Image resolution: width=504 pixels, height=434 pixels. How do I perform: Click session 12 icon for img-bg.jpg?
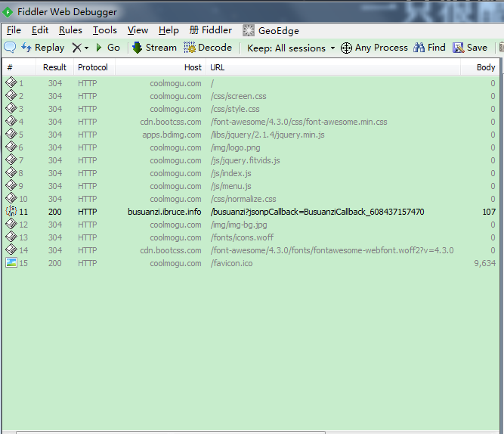point(11,224)
